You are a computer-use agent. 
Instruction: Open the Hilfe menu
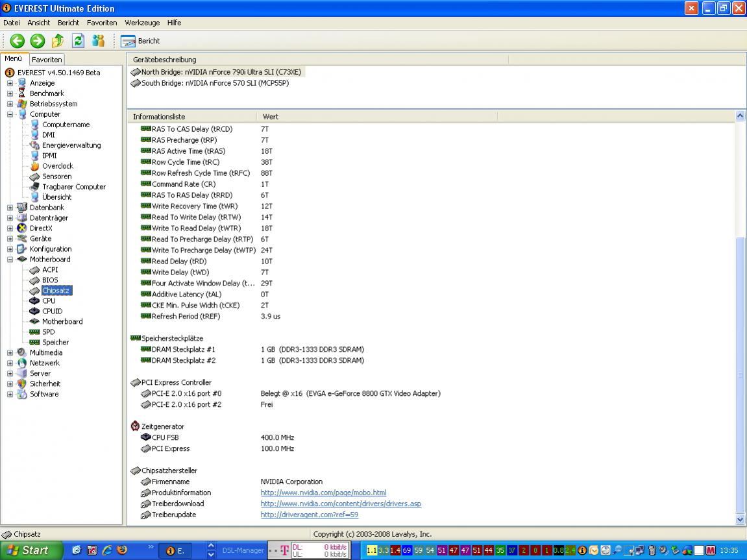click(174, 22)
